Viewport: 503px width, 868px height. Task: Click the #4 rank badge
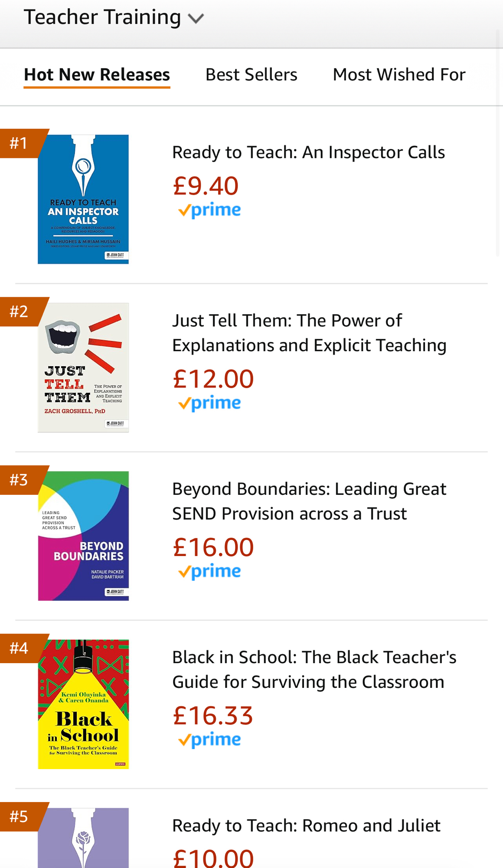click(x=19, y=648)
